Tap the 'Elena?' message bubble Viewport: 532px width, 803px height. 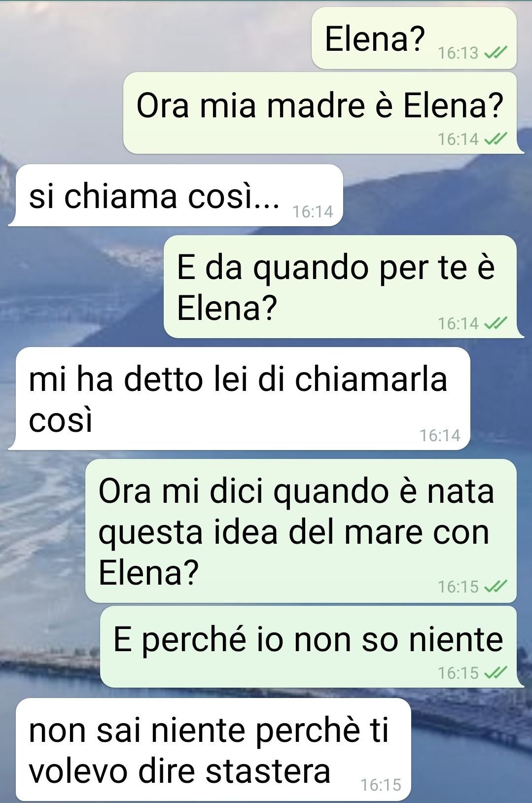pyautogui.click(x=414, y=38)
